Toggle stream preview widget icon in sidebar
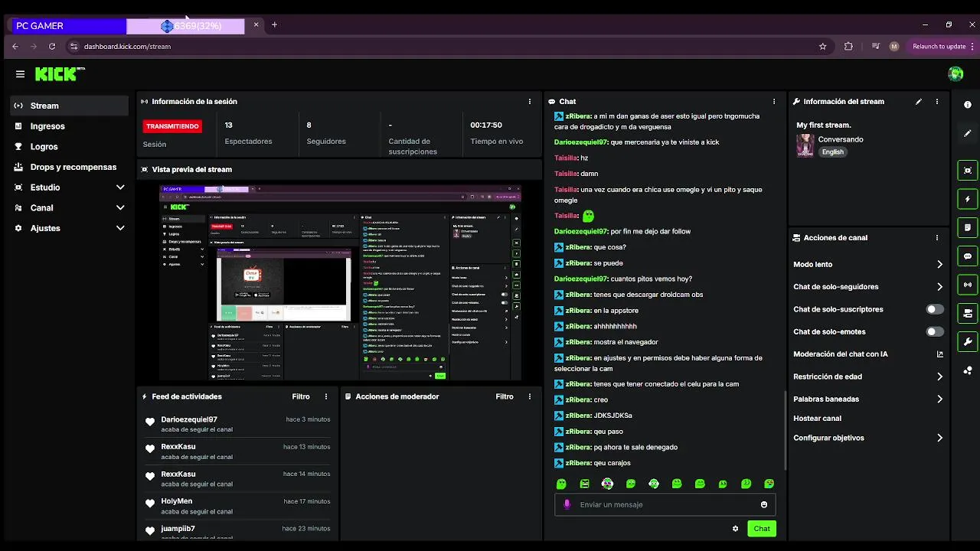The width and height of the screenshot is (980, 551). pyautogui.click(x=968, y=171)
